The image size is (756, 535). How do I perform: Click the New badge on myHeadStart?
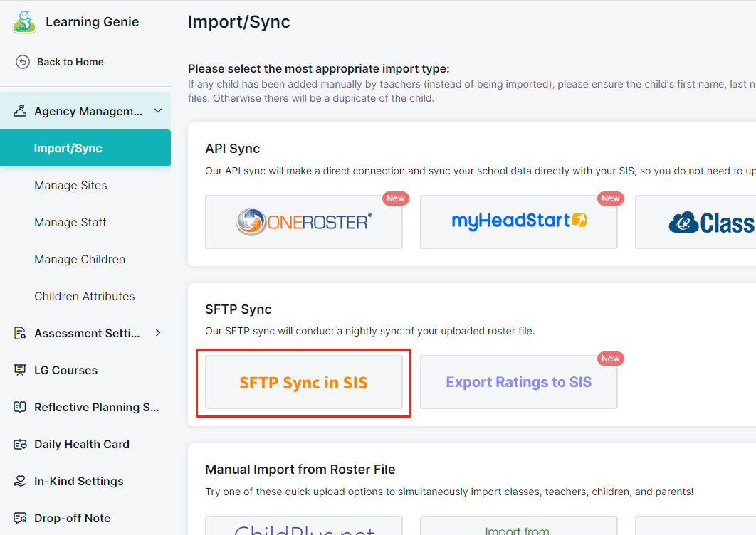coord(610,198)
